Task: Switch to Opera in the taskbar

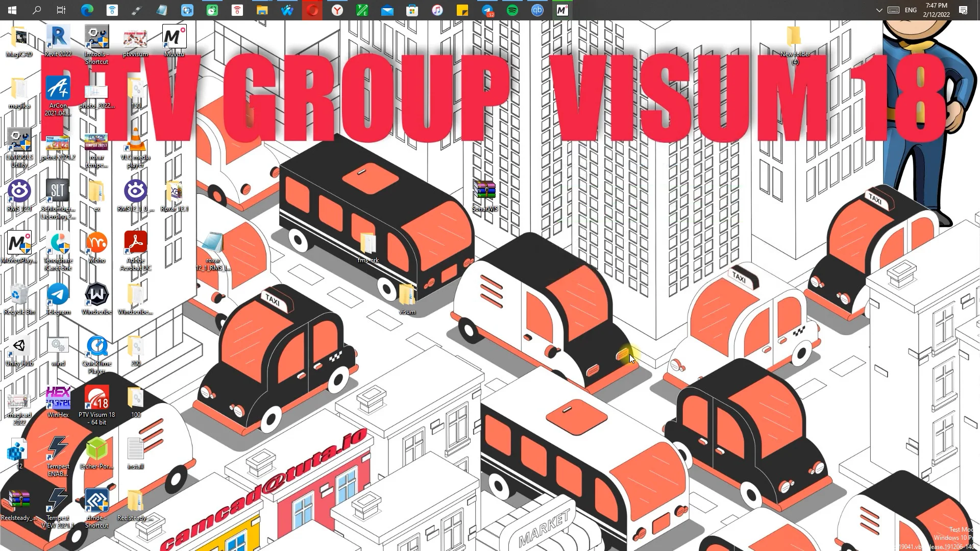Action: [x=312, y=10]
